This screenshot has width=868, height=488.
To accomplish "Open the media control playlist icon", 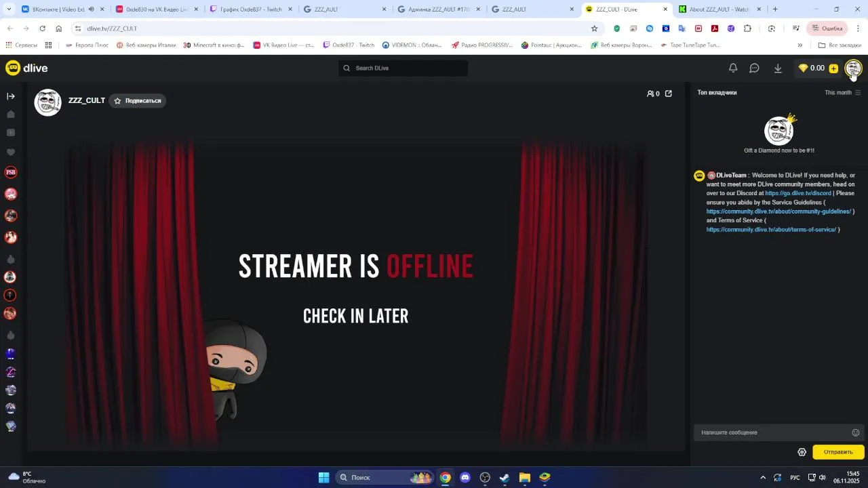I will 796,28.
